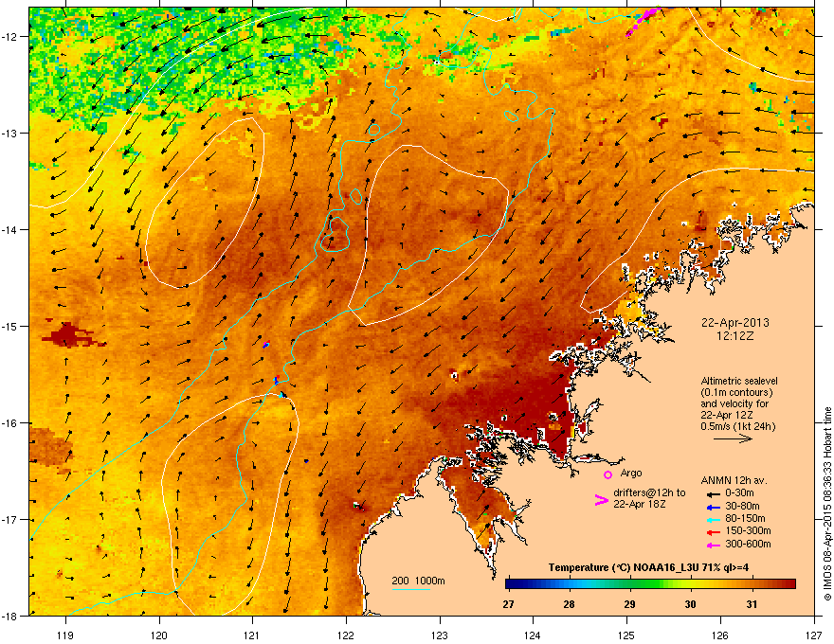The width and height of the screenshot is (834, 644).
Task: Click the colorbar tick label '30'
Action: click(x=690, y=604)
